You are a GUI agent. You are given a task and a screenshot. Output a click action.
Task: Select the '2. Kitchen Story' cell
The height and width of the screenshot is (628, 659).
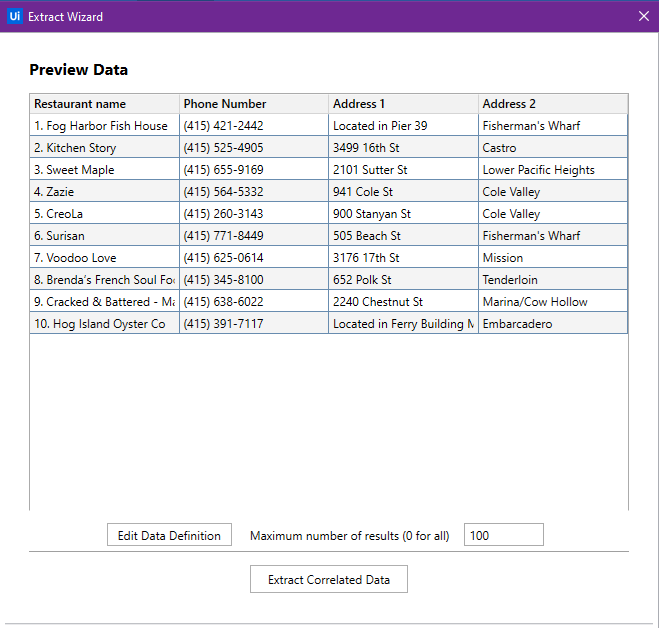pyautogui.click(x=105, y=148)
